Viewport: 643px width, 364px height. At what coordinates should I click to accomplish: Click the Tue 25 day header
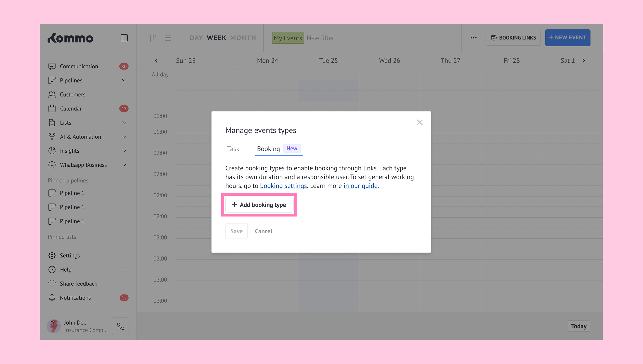[x=328, y=61]
